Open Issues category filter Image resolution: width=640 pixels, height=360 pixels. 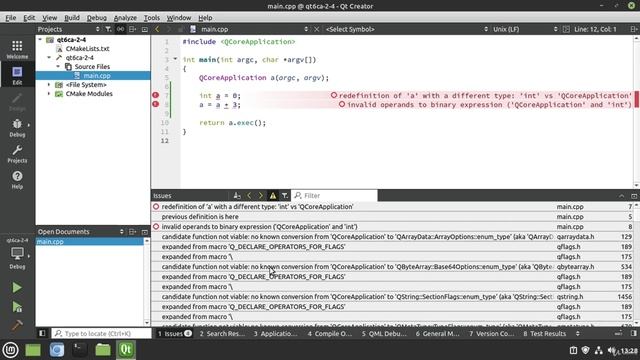(x=284, y=196)
